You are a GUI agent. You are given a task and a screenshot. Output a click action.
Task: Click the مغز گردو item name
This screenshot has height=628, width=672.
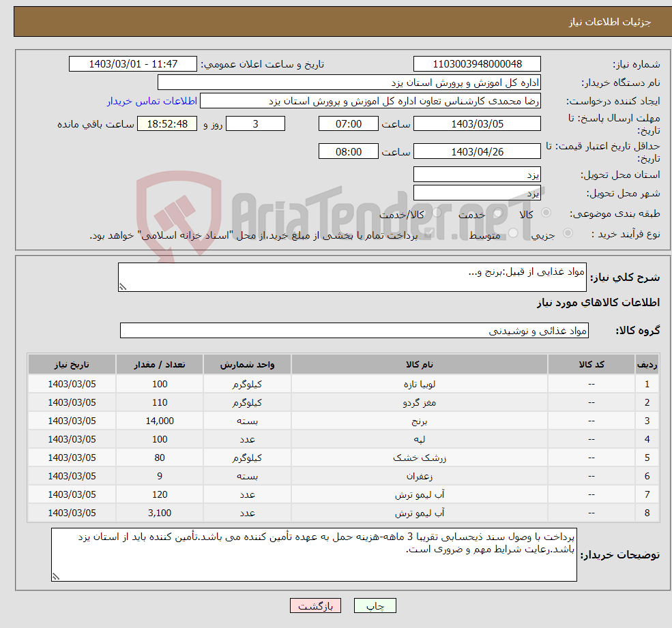pyautogui.click(x=419, y=403)
